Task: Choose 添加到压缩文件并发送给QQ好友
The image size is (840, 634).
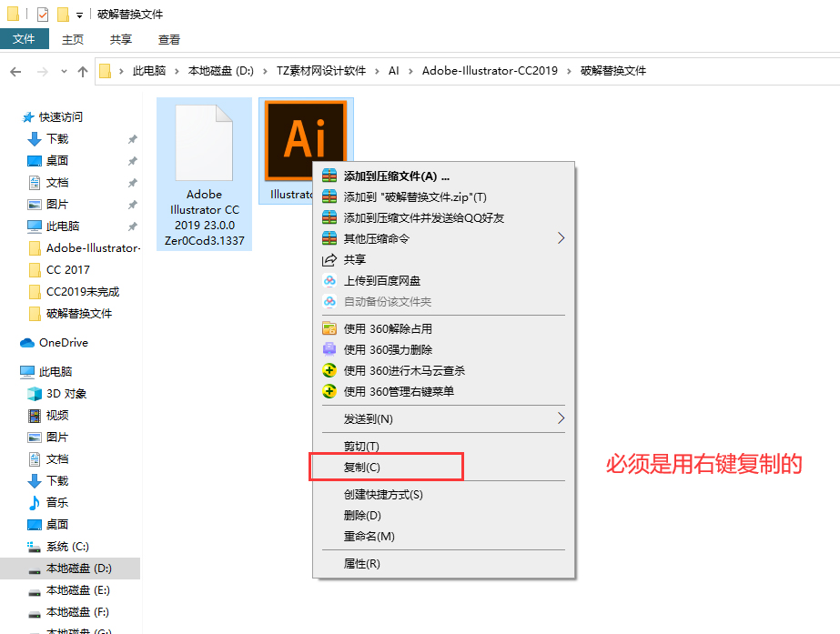Action: click(443, 218)
